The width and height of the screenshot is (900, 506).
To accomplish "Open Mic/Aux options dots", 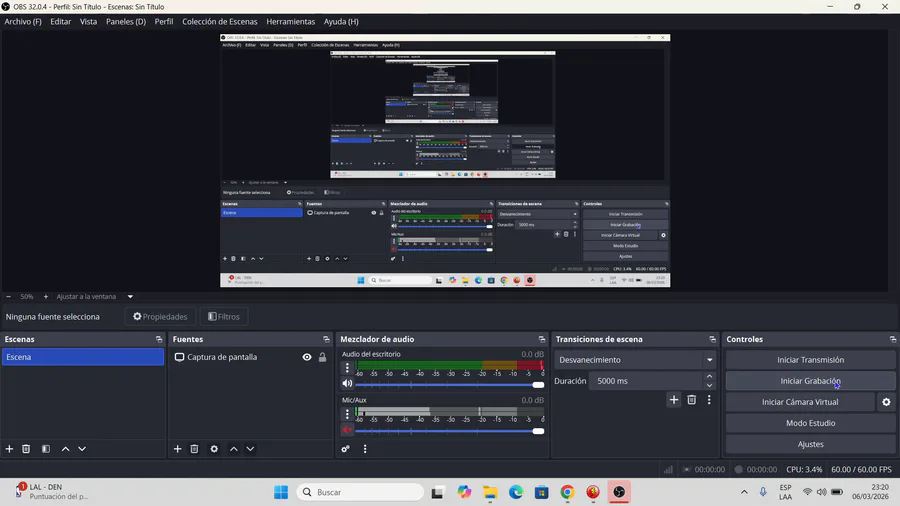I will 347,413.
